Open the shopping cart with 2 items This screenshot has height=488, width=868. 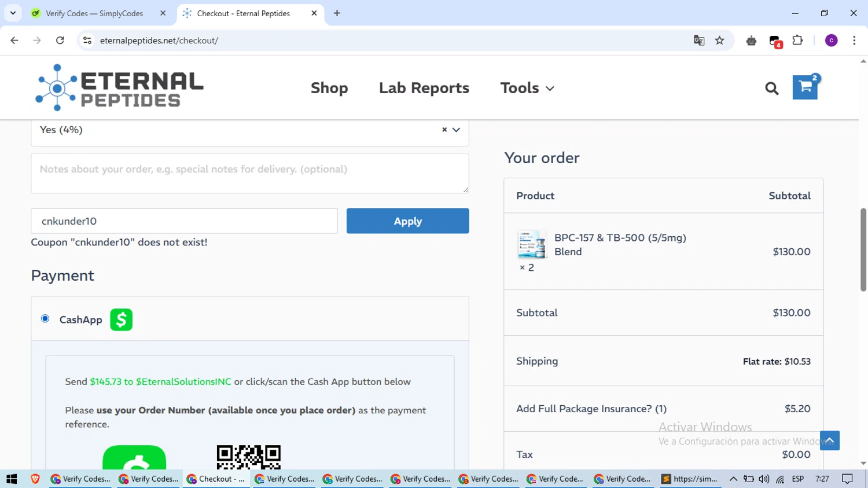(x=806, y=87)
